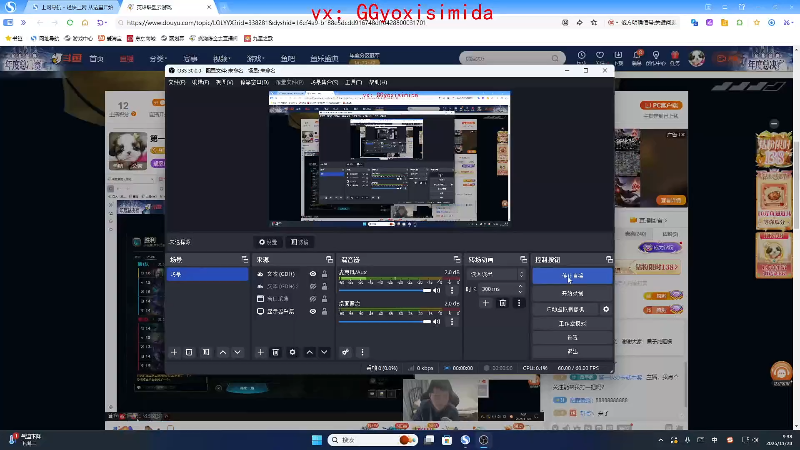
Task: Open the OBS Tools menu
Action: pyautogui.click(x=353, y=82)
